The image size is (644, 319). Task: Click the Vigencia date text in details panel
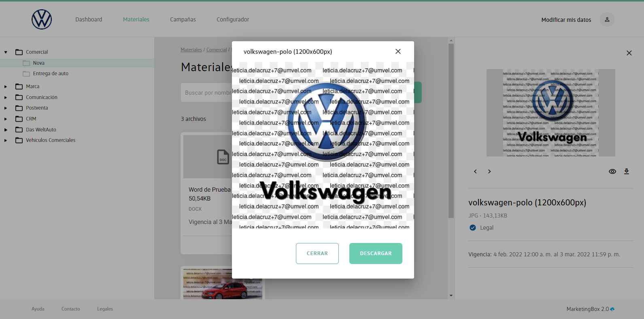coord(544,254)
